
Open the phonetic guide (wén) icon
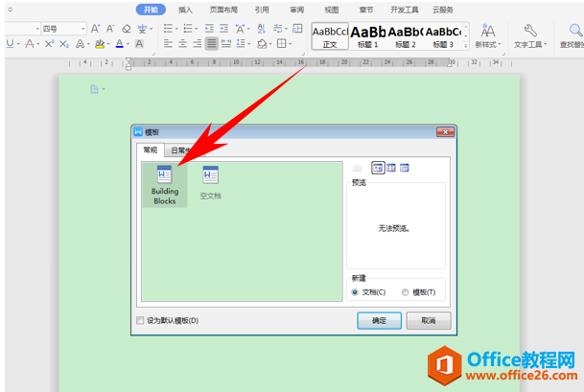(x=142, y=29)
